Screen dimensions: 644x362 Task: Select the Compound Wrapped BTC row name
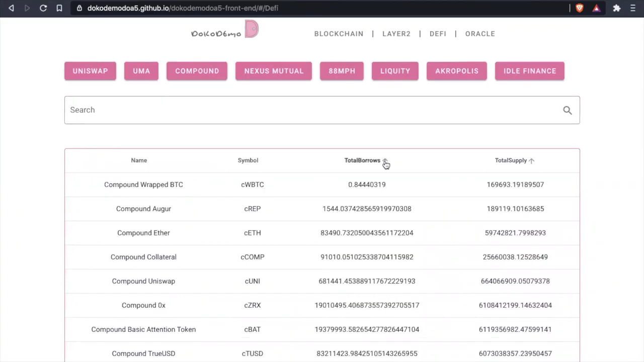coord(143,185)
